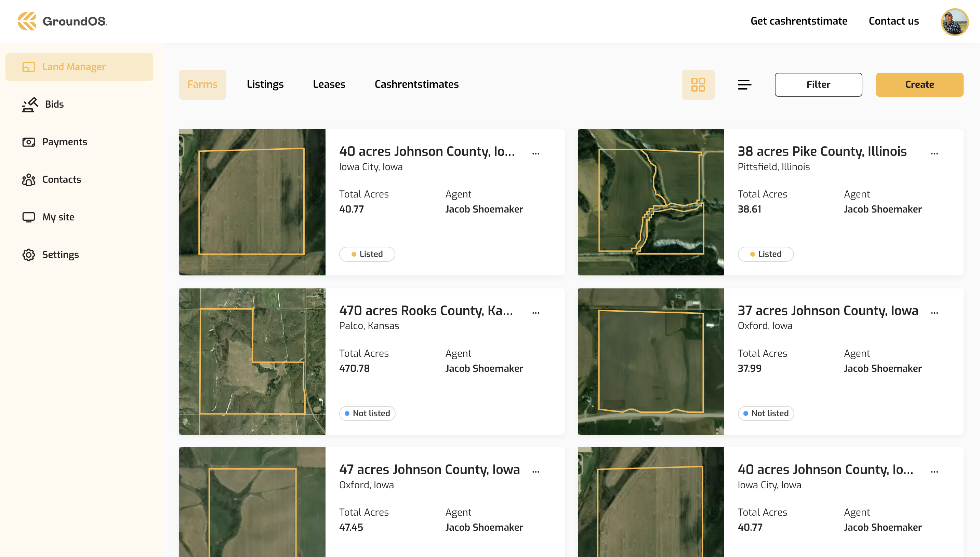Screen dimensions: 980x557
Task: Open Payments from the cash icon
Action: pos(28,142)
